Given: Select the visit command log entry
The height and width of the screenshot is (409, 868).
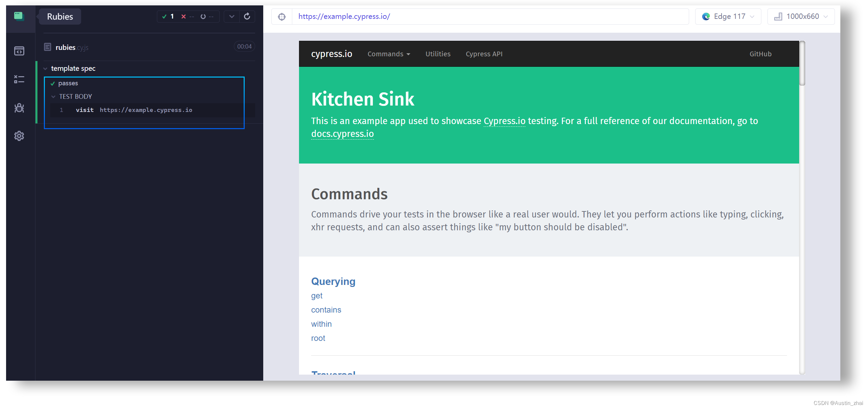Looking at the screenshot, I should [153, 110].
